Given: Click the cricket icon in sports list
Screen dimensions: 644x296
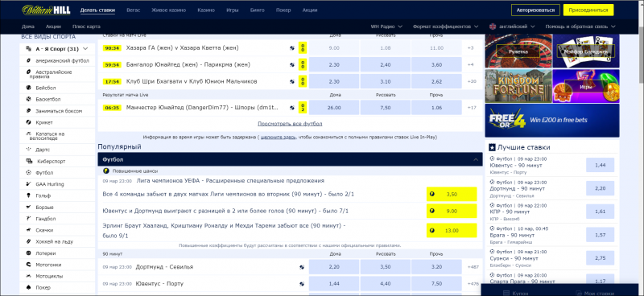Looking at the screenshot, I should 28,122.
